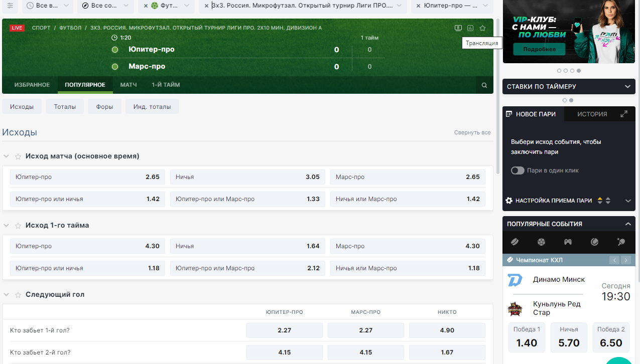Screen dimensions: 640x364
Task: Collapse 'Следующий гол' section
Action: (x=7, y=295)
